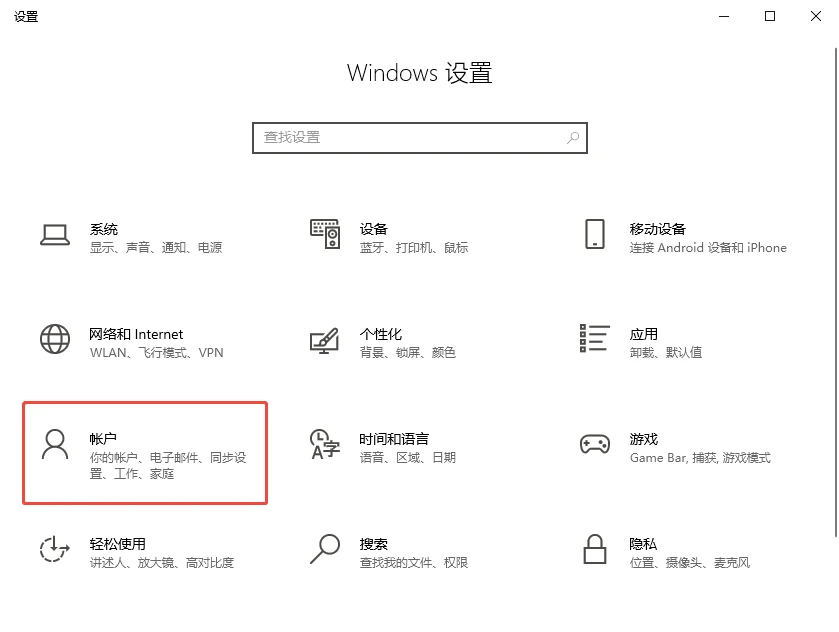
Task: Click text Game Bar, 捕获, 游戏模式
Action: (700, 458)
